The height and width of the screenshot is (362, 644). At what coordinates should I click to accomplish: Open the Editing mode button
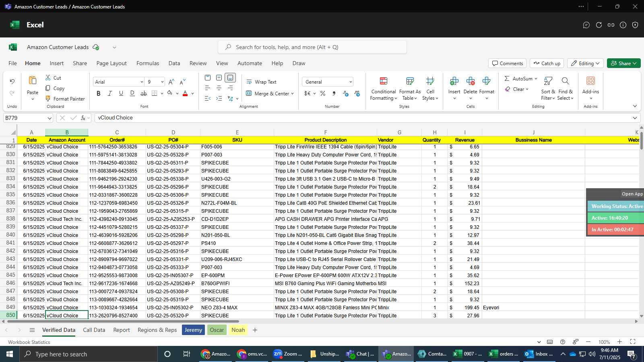[586, 63]
